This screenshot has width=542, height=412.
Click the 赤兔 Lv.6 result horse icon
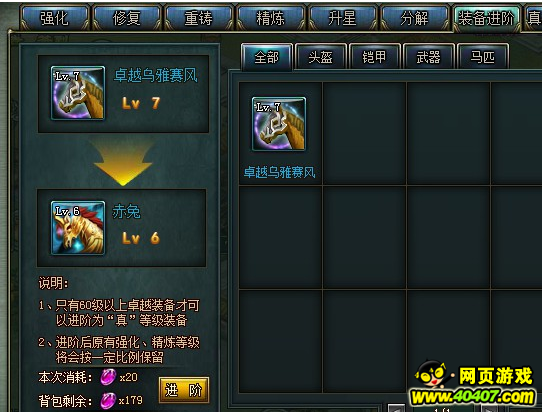78,228
